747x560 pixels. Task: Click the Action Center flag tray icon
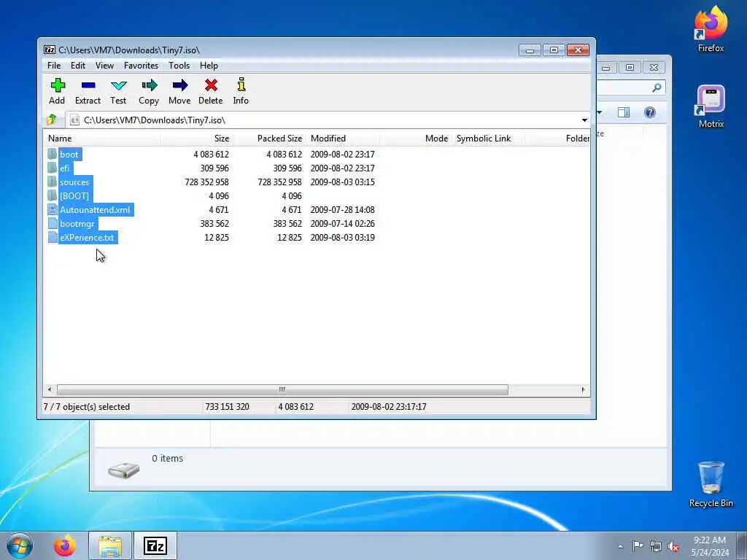click(x=638, y=546)
